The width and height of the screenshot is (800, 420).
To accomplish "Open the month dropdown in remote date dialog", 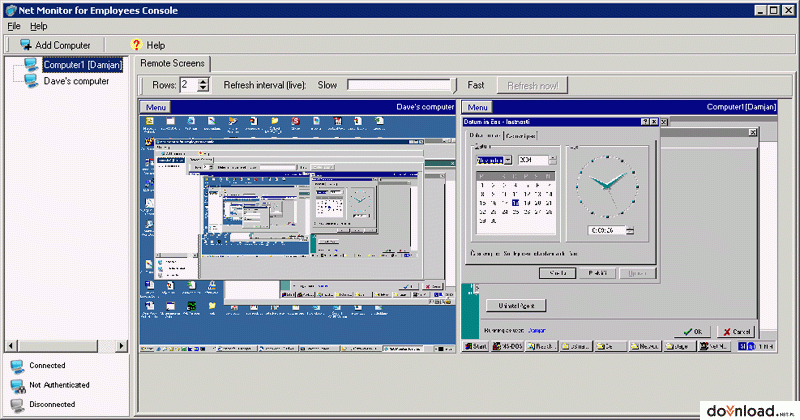I will [x=508, y=160].
